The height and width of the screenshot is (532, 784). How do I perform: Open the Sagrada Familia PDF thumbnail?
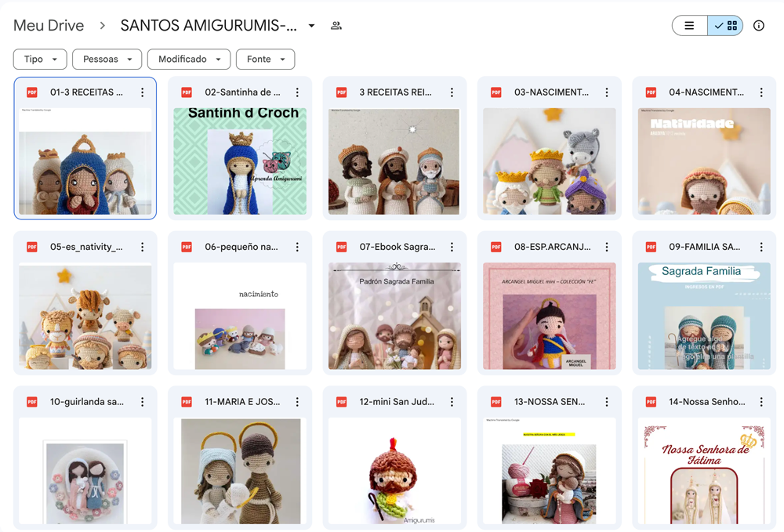[x=704, y=316]
